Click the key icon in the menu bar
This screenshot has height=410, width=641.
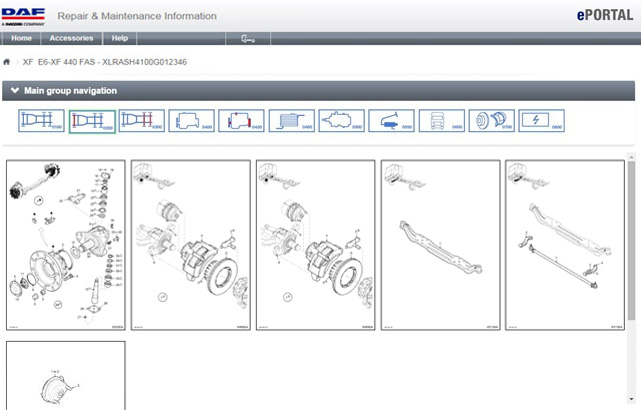(x=248, y=38)
